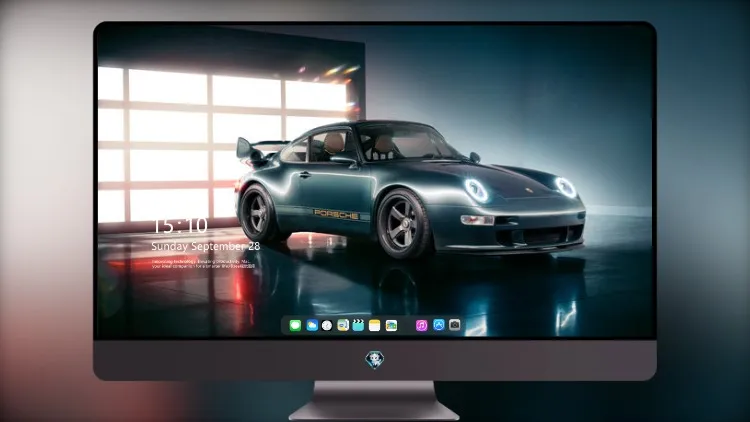Screen dimensions: 750x422
Task: Open the Camera app in dock
Action: [x=455, y=325]
